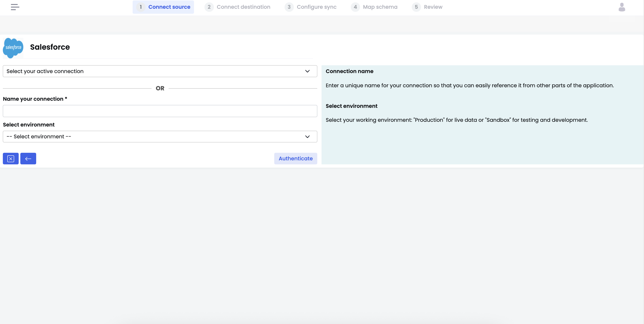
Task: Click the Select environment field label
Action: pos(29,125)
